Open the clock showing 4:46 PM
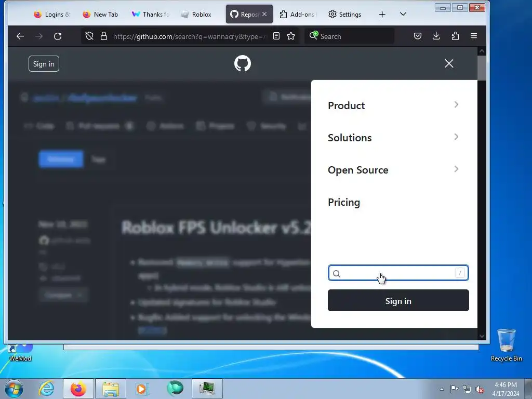The height and width of the screenshot is (399, 532). tap(506, 389)
